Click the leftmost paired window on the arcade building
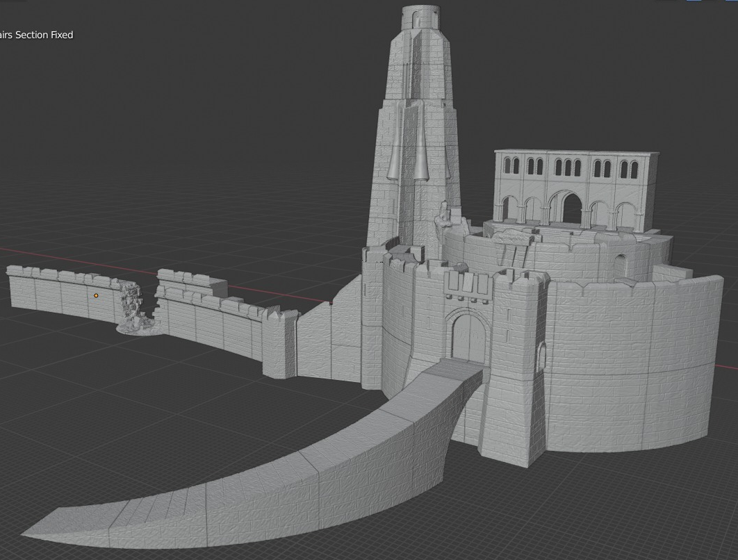The height and width of the screenshot is (560, 738). coord(511,165)
